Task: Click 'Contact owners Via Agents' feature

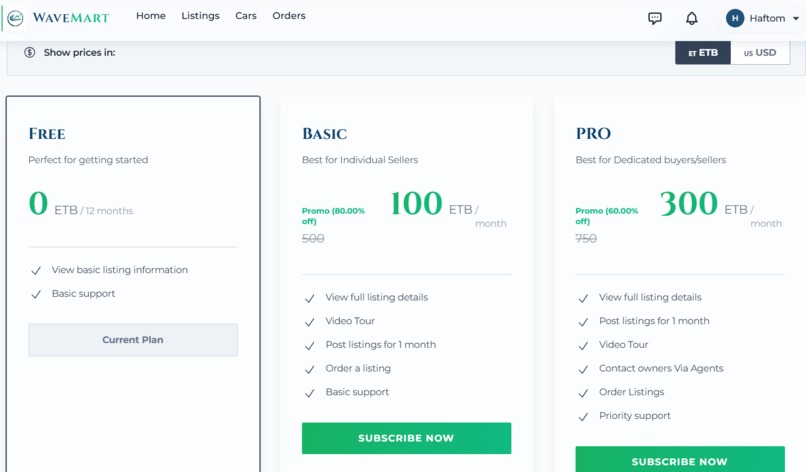Action: [x=661, y=368]
